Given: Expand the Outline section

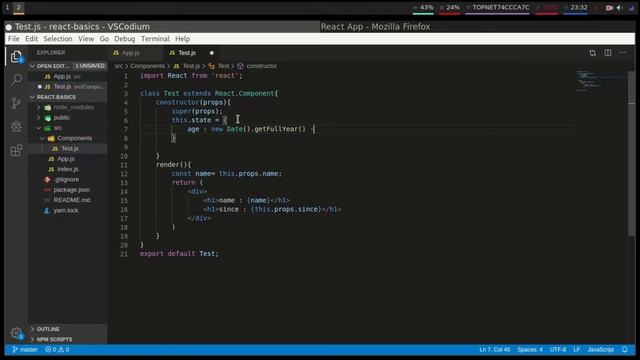Looking at the screenshot, I should [x=67, y=329].
